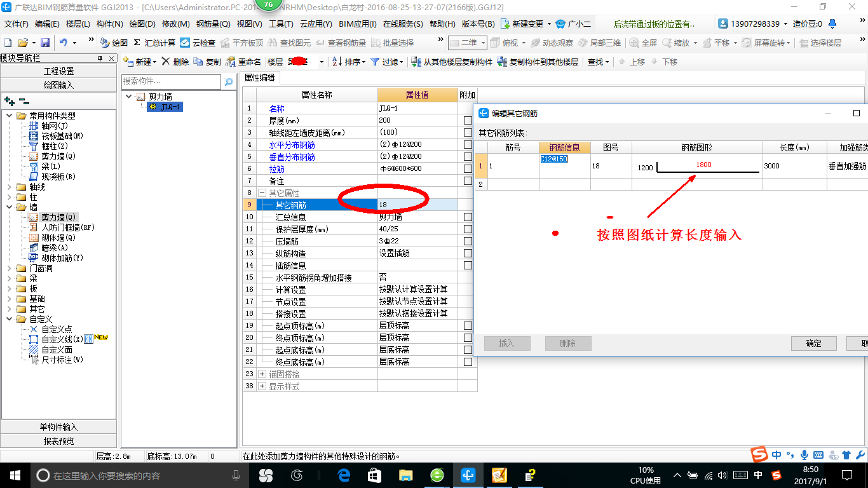Click 确定 in rebar dialog
The width and height of the screenshot is (868, 488).
pos(813,343)
